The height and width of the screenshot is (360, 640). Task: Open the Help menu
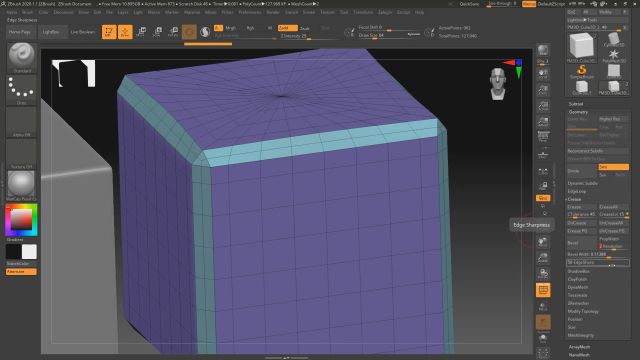pos(419,13)
